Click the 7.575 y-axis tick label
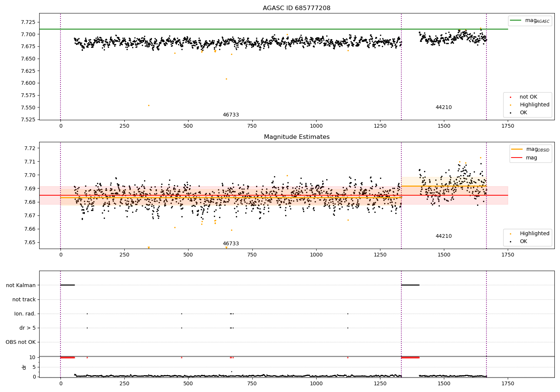Viewport: 560px width, 392px height. 28,96
